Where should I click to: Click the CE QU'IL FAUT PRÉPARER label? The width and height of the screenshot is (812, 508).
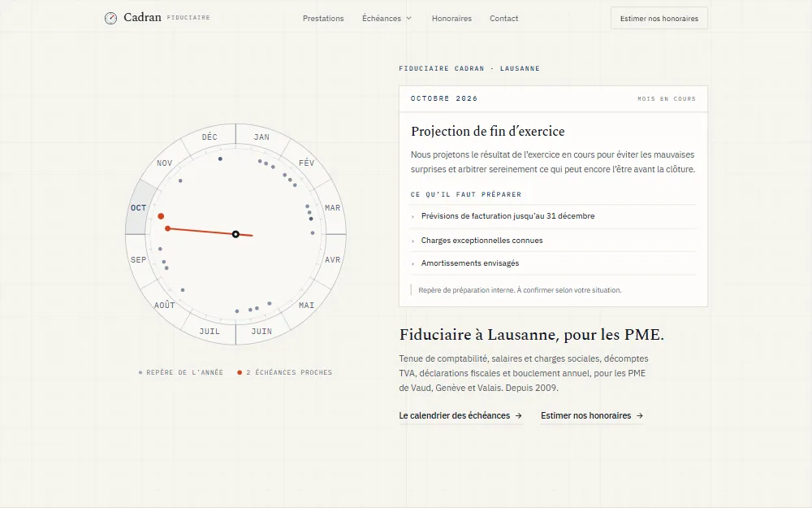pos(466,194)
